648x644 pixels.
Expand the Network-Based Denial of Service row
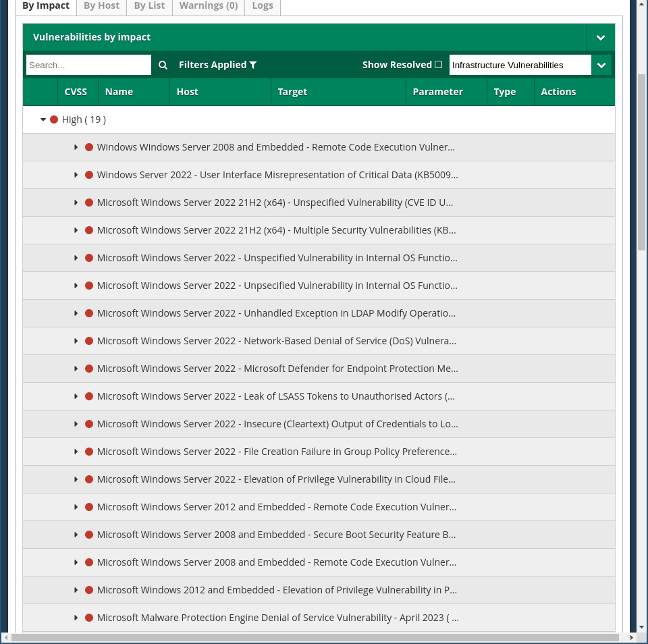click(x=76, y=341)
